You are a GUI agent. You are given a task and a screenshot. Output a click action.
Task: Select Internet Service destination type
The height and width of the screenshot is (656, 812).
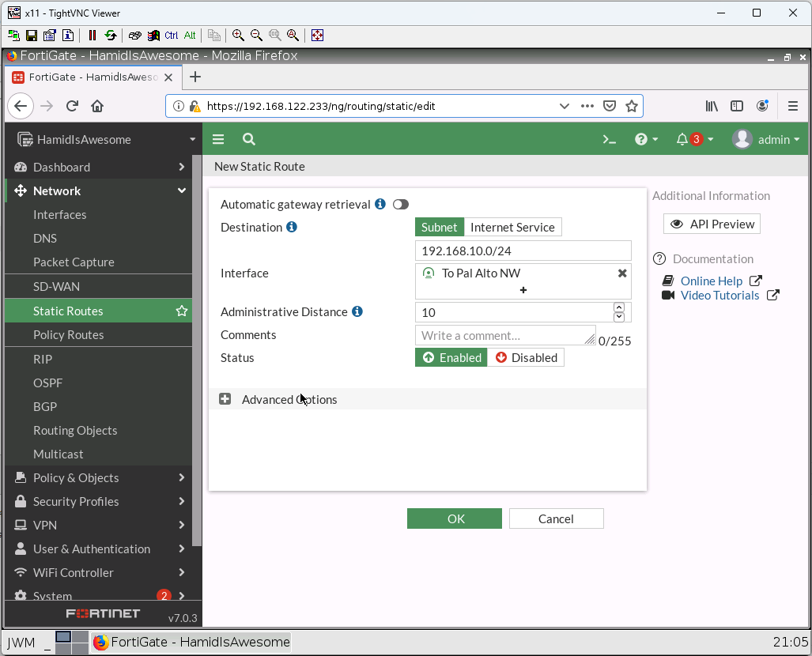click(512, 228)
